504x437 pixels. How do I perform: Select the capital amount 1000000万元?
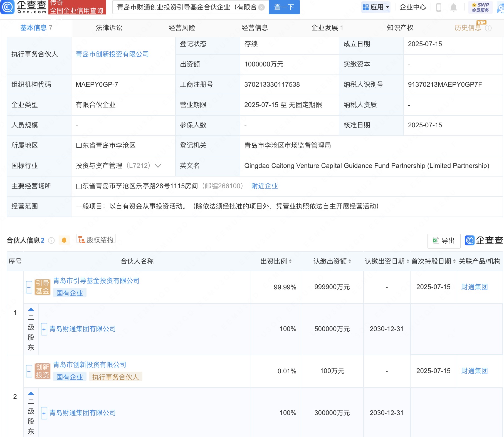click(264, 64)
